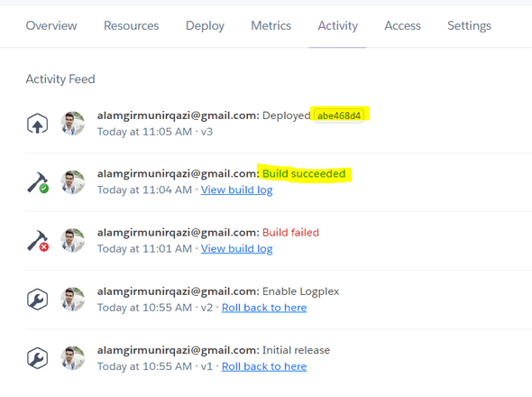Screen dimensions: 532x397
Task: Open the Settings tab
Action: coord(469,26)
